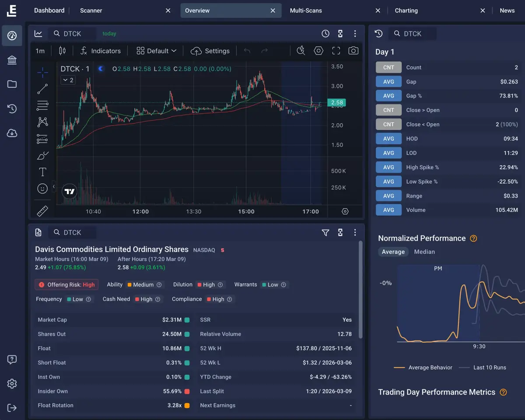Enable magnet mode in the chart toolbar
The width and height of the screenshot is (525, 420).
(301, 51)
